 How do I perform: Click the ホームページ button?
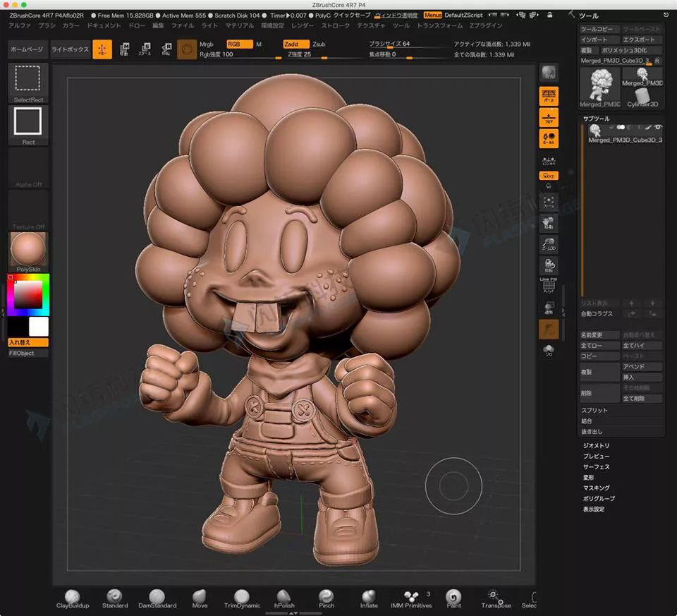tap(27, 49)
